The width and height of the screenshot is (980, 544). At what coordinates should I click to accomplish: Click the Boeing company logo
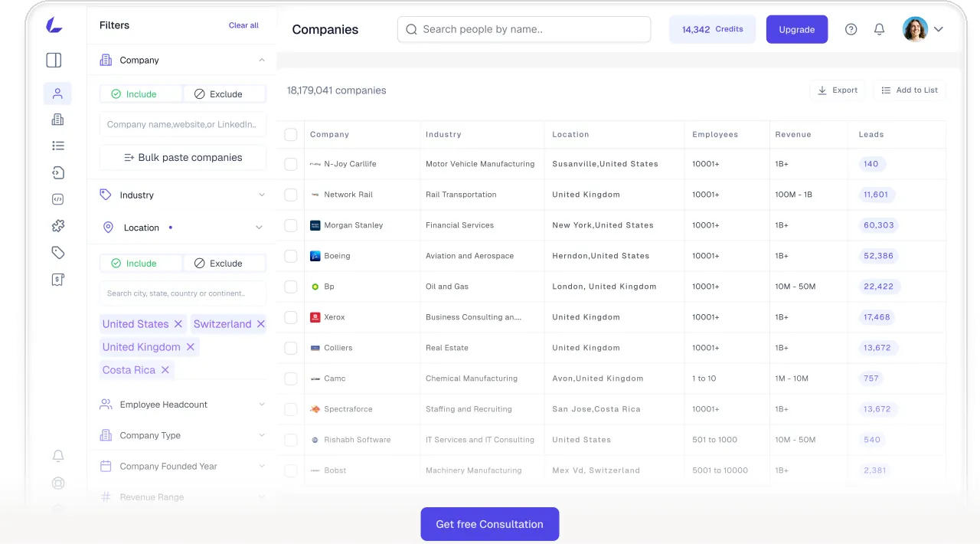[315, 256]
